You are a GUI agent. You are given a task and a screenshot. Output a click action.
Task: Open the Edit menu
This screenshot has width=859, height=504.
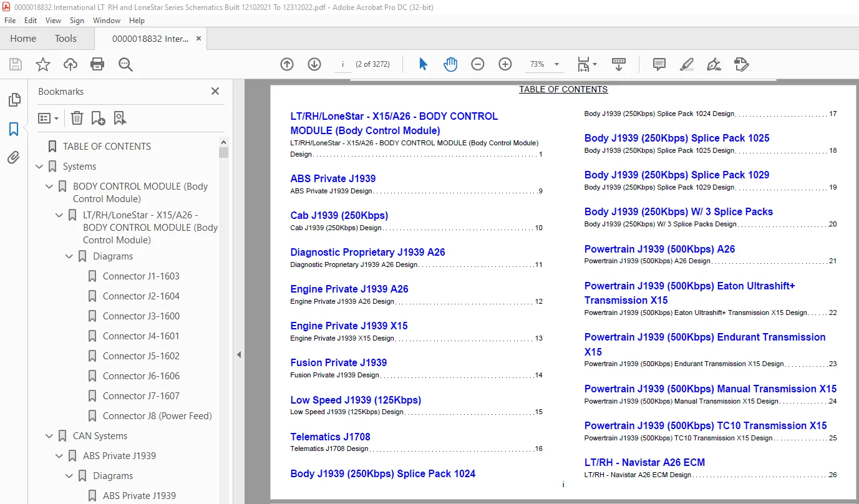pos(31,21)
